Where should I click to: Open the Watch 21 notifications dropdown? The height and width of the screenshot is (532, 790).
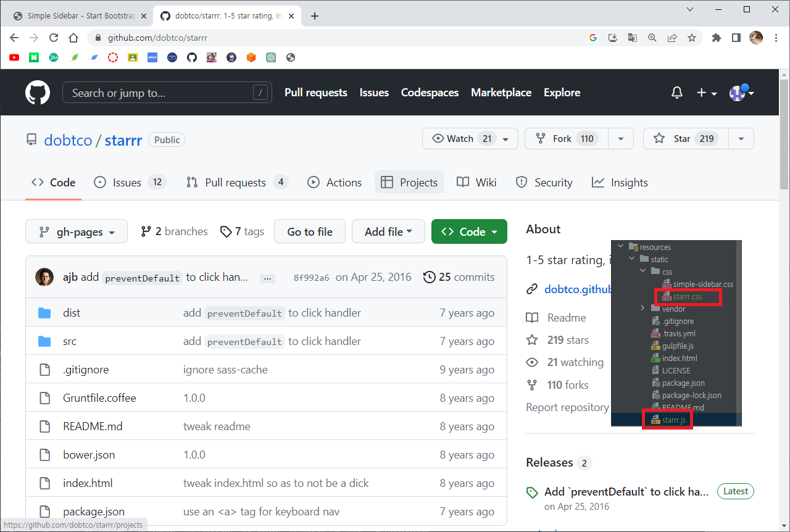(x=470, y=139)
